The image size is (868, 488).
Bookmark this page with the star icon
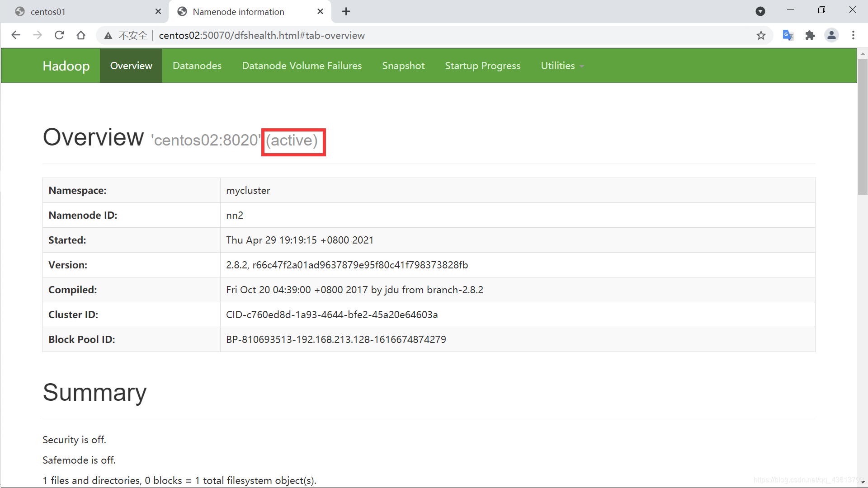761,35
